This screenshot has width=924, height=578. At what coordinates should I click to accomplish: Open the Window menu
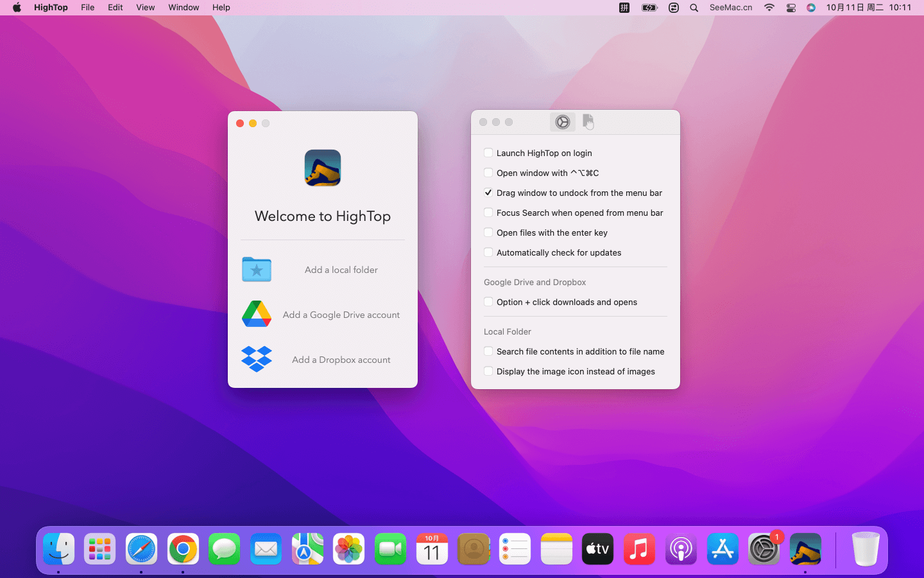tap(184, 8)
